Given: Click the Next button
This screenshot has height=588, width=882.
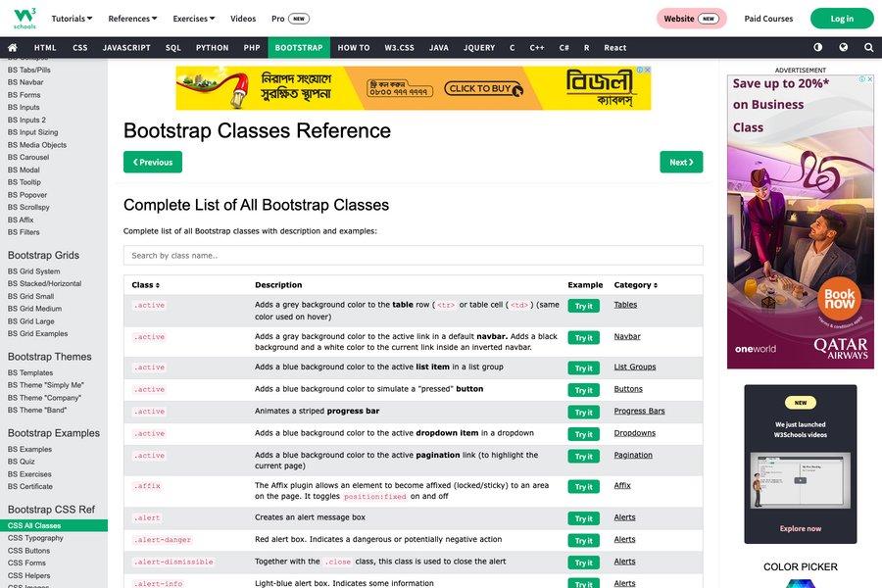Looking at the screenshot, I should pyautogui.click(x=681, y=162).
